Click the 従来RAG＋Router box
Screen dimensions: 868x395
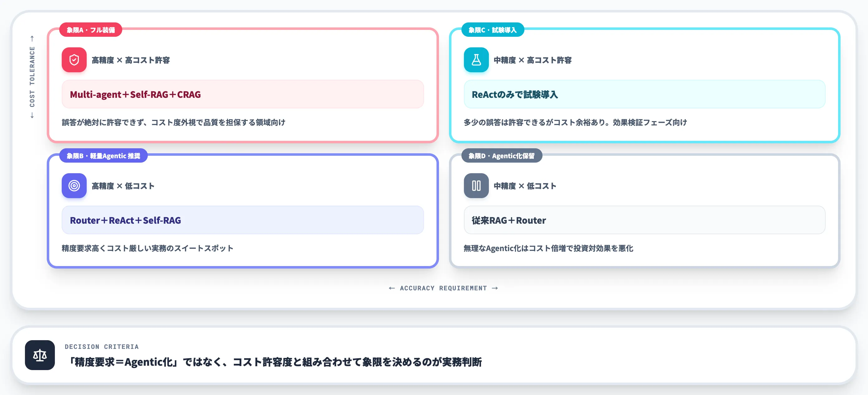(644, 220)
